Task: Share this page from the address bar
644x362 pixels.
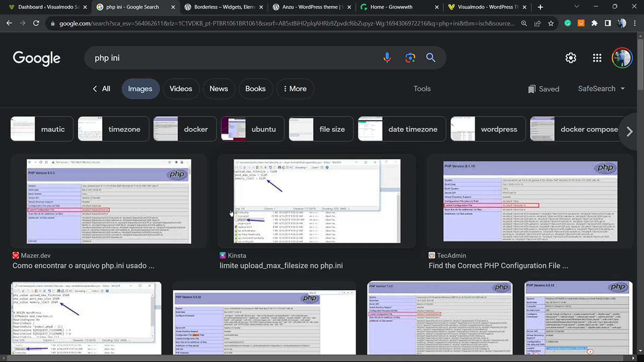Action: click(537, 23)
